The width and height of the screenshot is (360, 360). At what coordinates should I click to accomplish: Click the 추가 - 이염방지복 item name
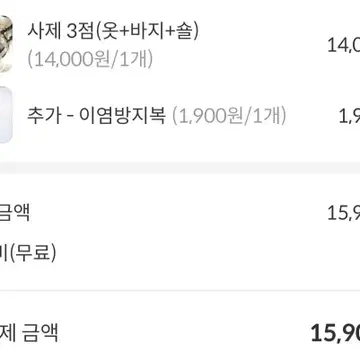coord(96,116)
